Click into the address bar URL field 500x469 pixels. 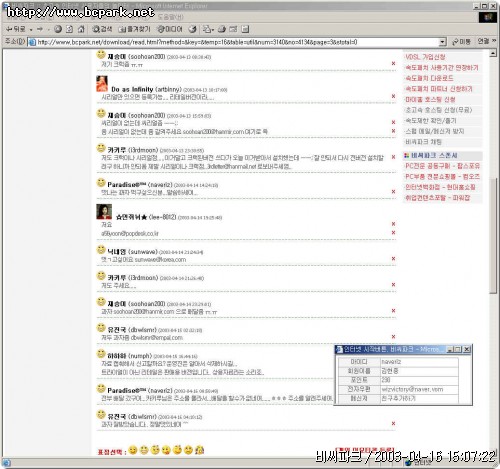(x=233, y=42)
